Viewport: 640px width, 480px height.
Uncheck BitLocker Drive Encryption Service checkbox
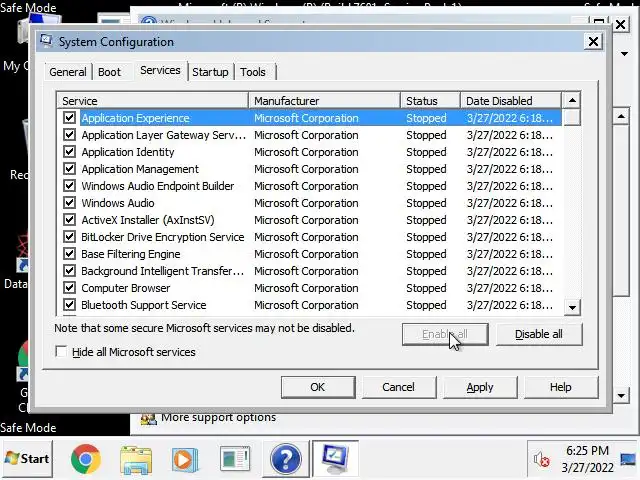[x=69, y=237]
